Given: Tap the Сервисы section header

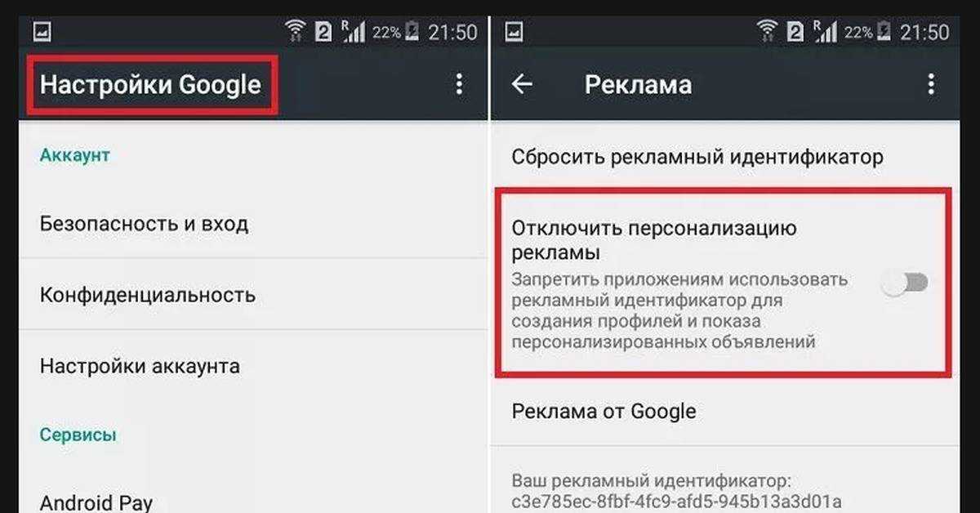Looking at the screenshot, I should [78, 435].
